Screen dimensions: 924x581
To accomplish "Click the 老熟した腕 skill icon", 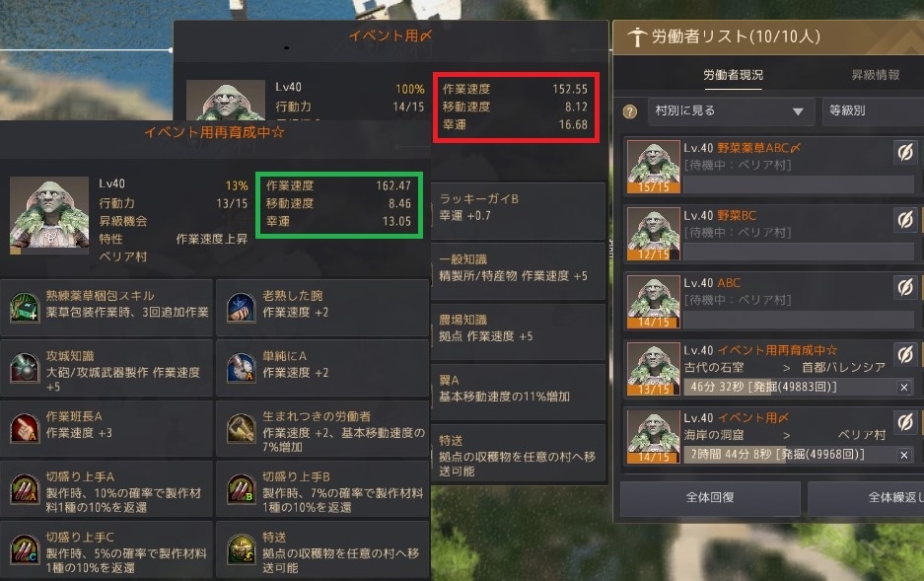I will 241,307.
